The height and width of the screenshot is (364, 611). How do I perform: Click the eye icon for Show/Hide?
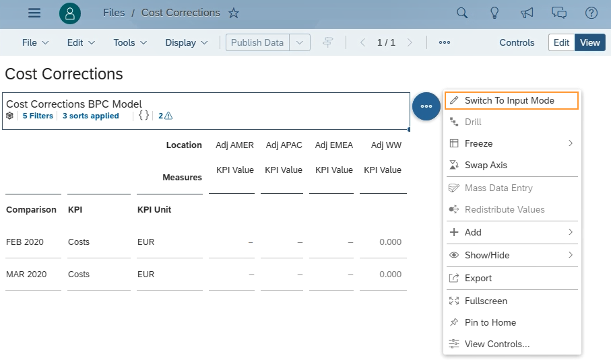(454, 255)
